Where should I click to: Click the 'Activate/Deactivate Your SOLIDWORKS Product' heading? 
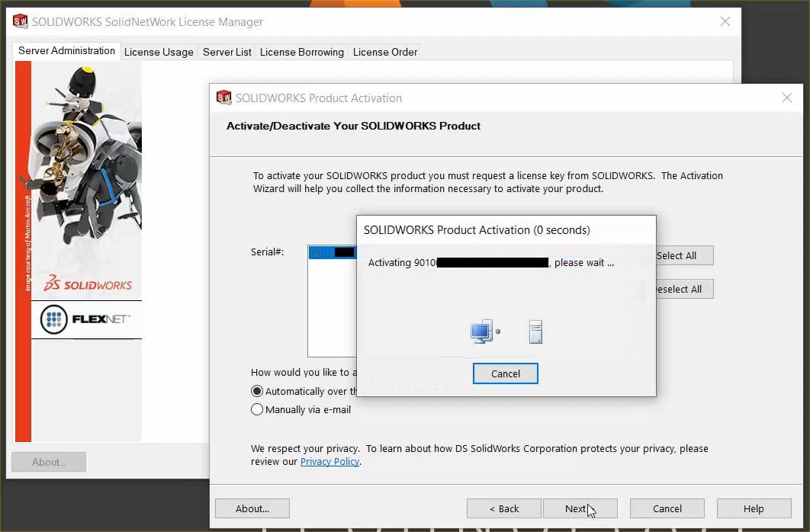tap(353, 126)
